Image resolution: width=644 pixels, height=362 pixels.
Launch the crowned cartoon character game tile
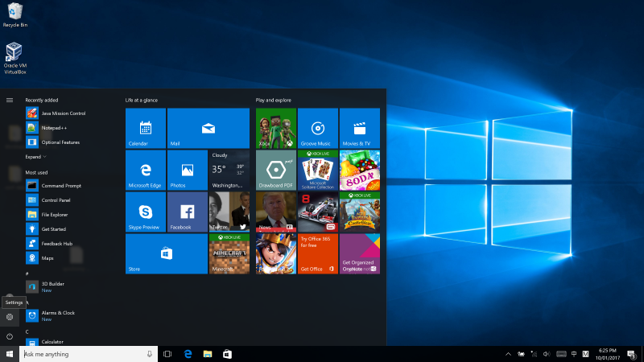tap(276, 253)
